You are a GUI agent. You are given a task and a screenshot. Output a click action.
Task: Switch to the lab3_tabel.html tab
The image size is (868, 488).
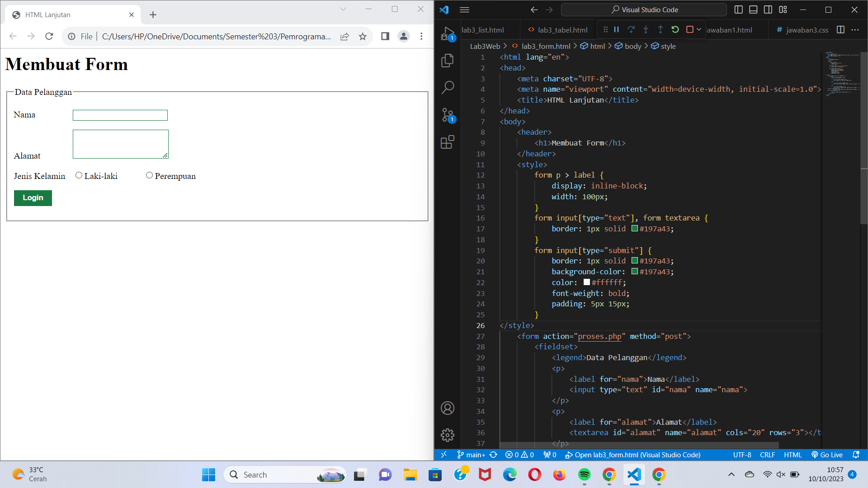pos(562,29)
